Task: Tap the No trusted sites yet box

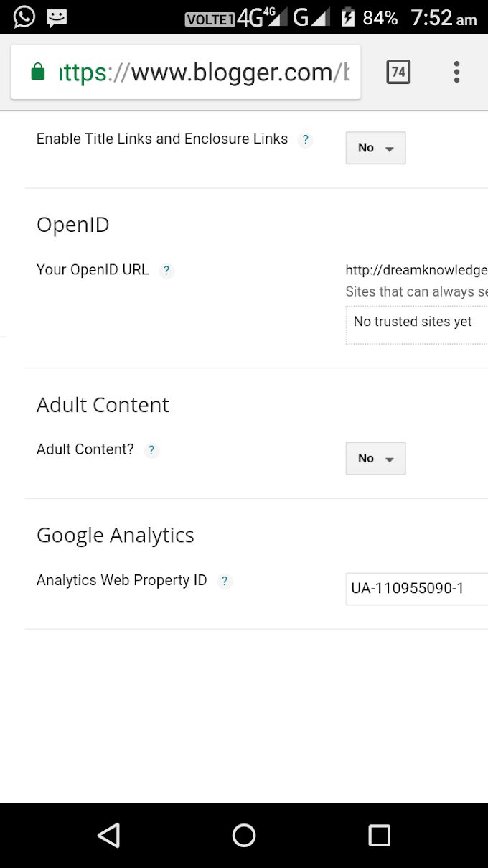Action: tap(416, 322)
